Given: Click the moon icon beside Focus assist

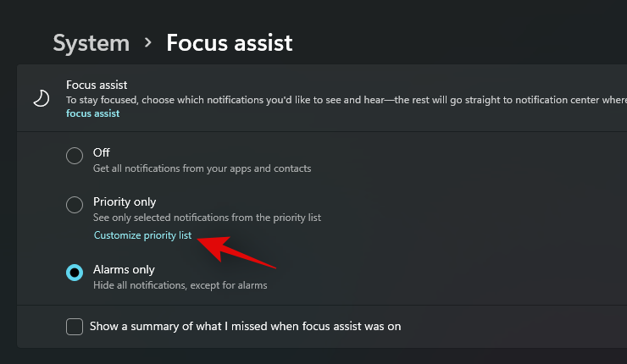Looking at the screenshot, I should pos(41,99).
